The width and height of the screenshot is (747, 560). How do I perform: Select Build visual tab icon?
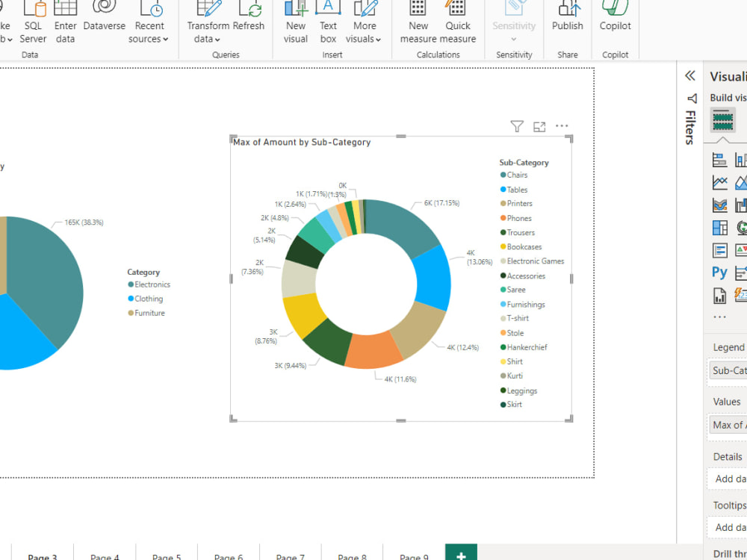[x=722, y=120]
